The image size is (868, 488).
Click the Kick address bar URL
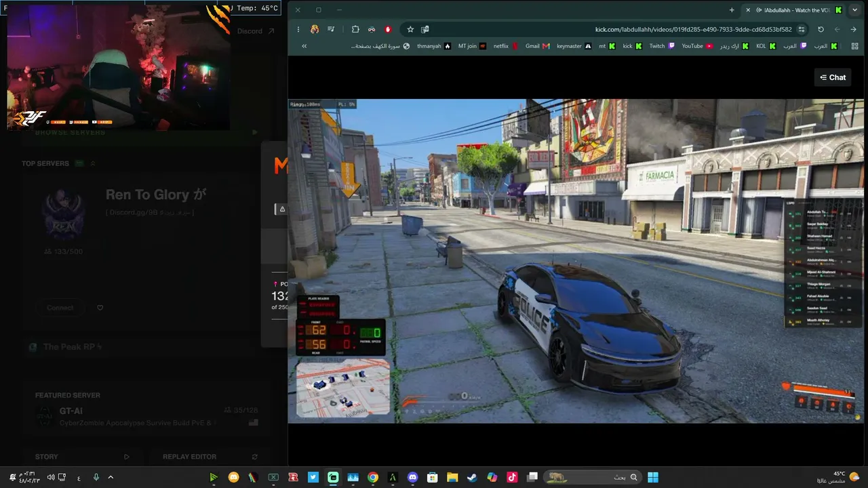693,29
